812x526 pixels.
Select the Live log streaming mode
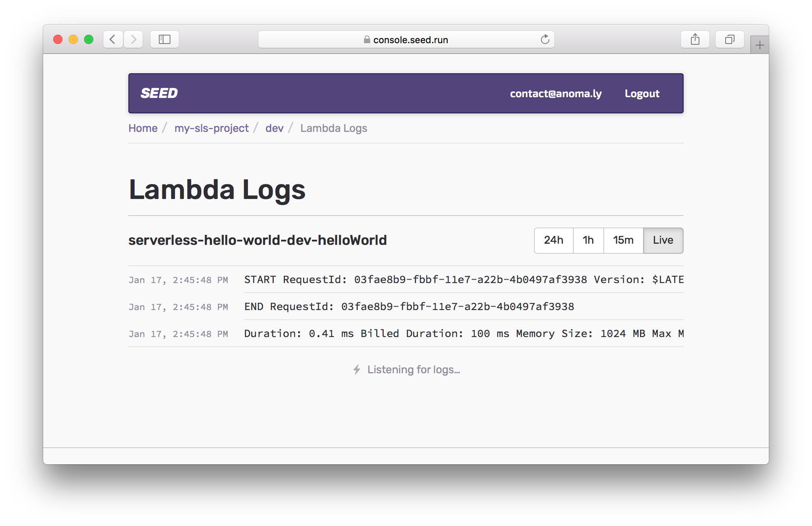click(x=663, y=240)
